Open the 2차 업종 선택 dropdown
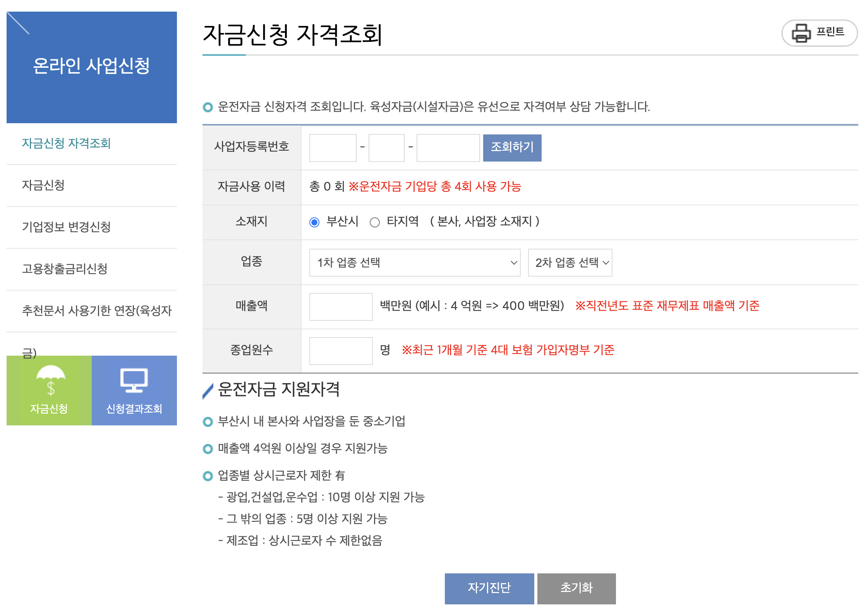The height and width of the screenshot is (616, 868). tap(570, 263)
